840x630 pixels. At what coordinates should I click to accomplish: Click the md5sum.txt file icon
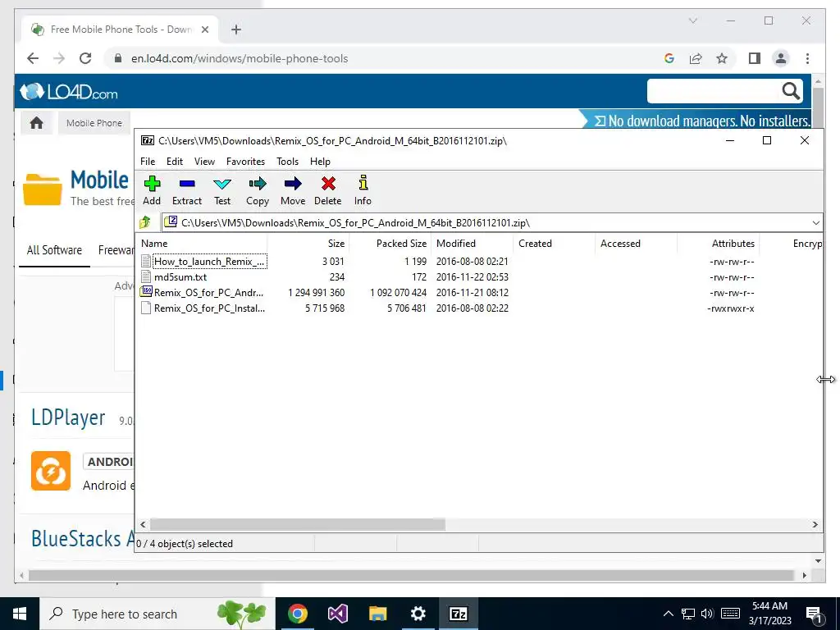pyautogui.click(x=146, y=277)
